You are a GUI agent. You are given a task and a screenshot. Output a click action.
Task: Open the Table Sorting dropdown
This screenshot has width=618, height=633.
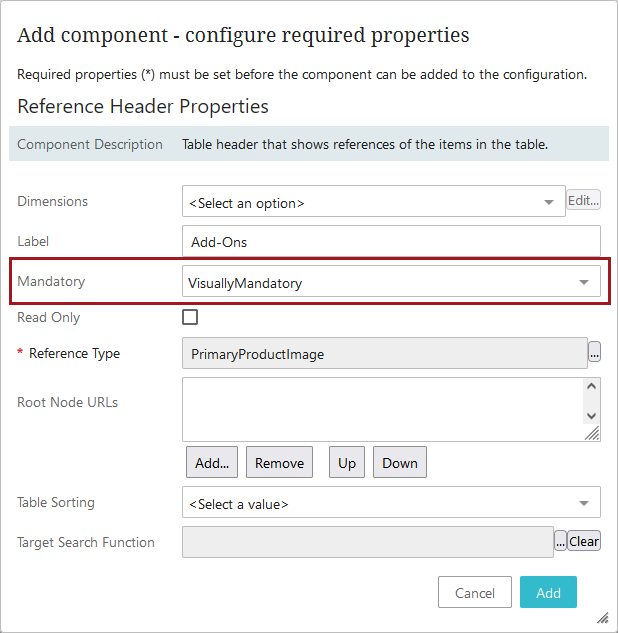click(x=391, y=503)
